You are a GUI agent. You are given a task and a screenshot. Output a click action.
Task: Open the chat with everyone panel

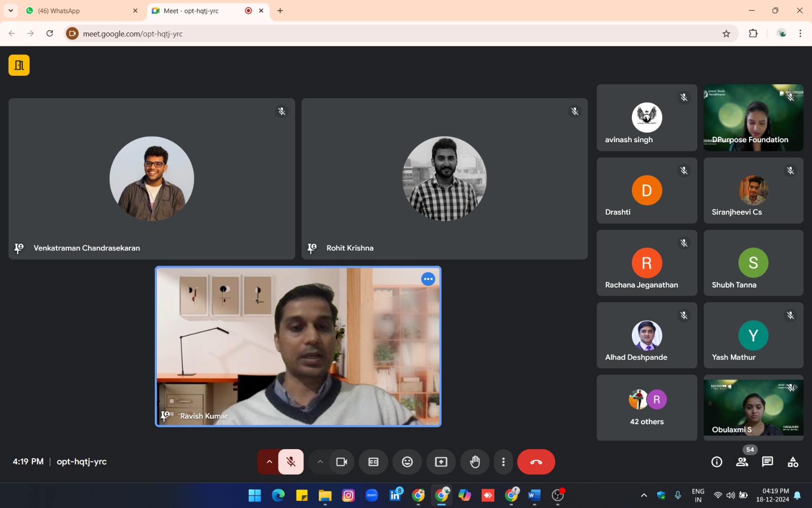click(767, 462)
